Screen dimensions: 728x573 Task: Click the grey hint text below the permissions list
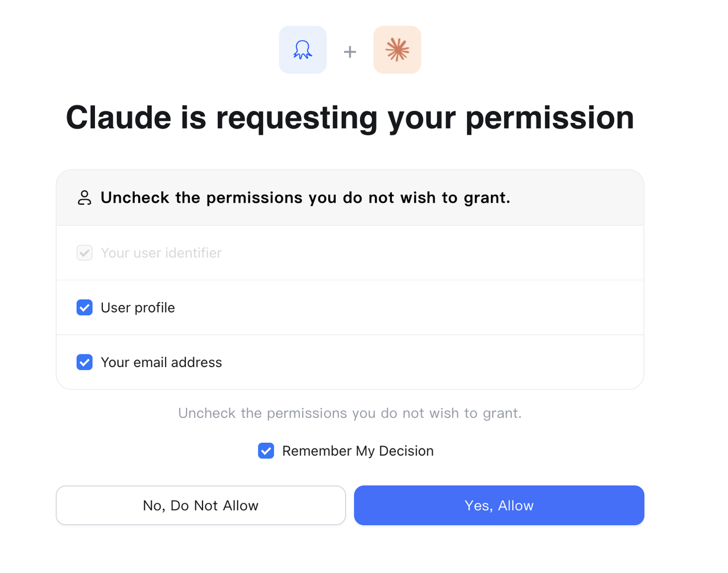click(x=350, y=413)
